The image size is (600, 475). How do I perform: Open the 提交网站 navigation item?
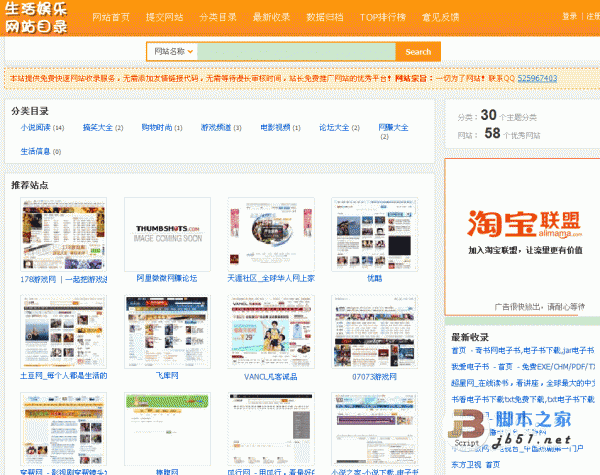click(165, 17)
